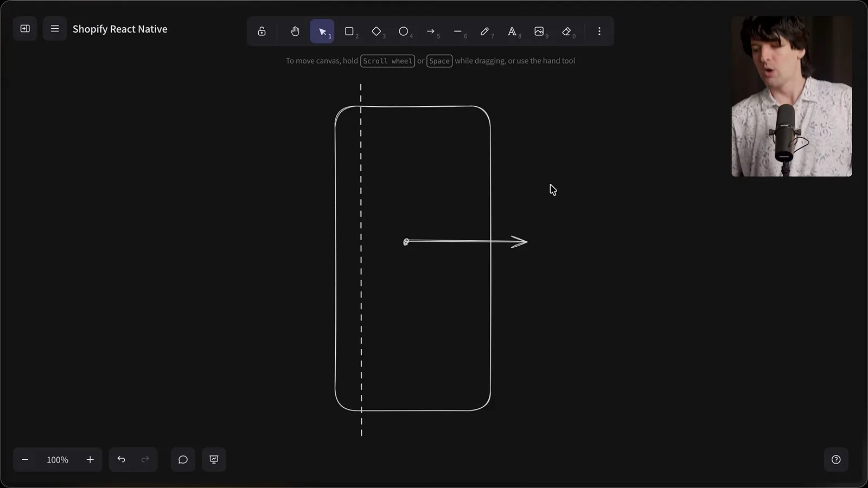
Task: Open the sidebar panel toggle icon
Action: tap(25, 29)
